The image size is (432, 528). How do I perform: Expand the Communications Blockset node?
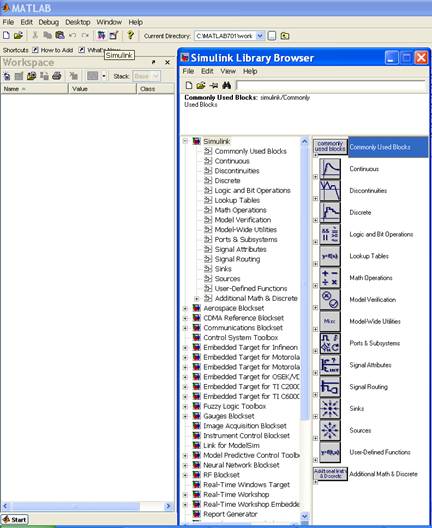tap(185, 328)
